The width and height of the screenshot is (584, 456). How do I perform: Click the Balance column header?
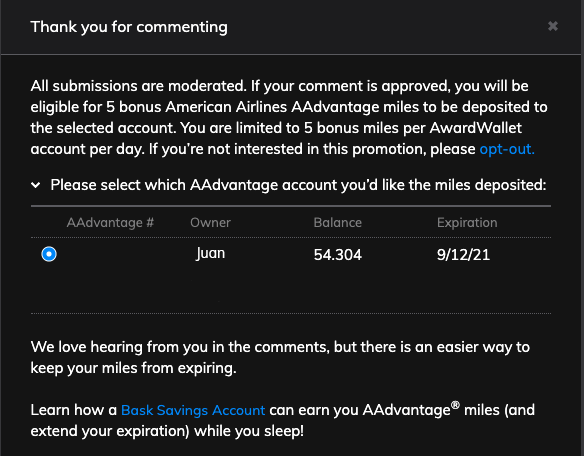tap(337, 222)
